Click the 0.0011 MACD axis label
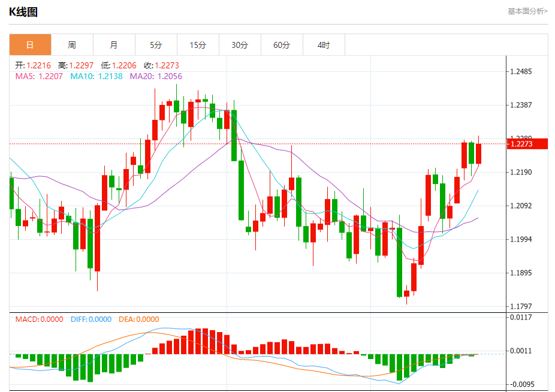Viewport: 555px width, 392px height. click(x=521, y=351)
